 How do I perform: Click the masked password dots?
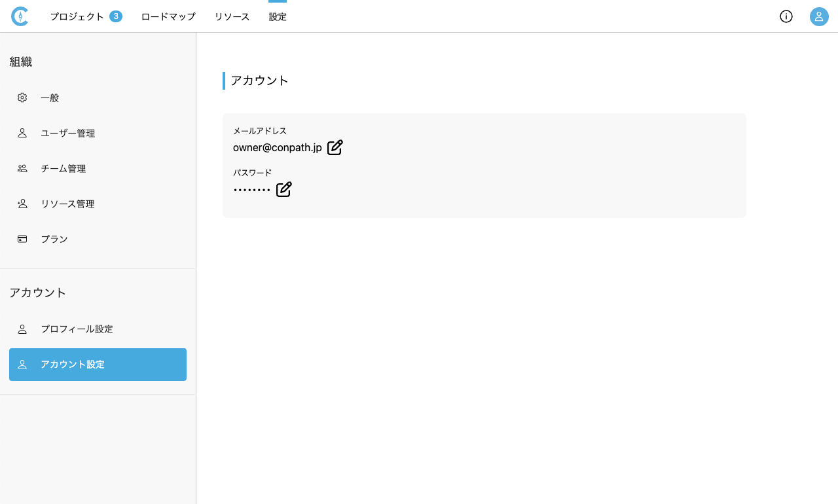251,190
